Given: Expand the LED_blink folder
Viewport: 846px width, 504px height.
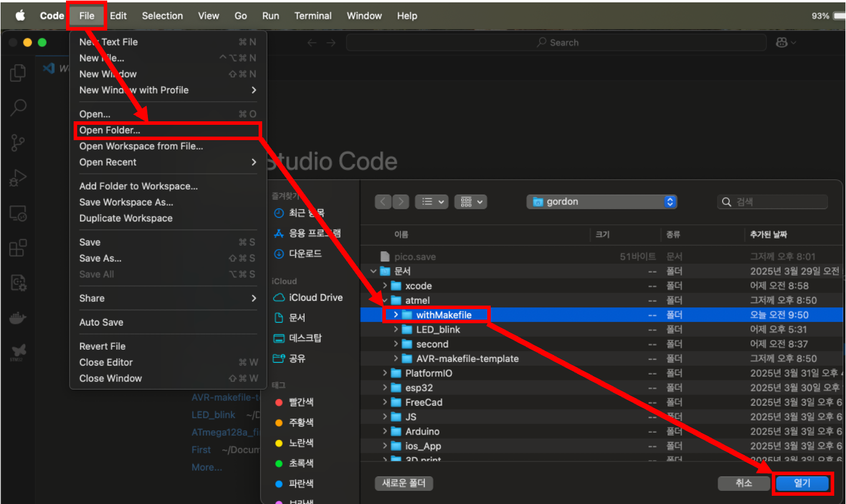Looking at the screenshot, I should tap(396, 329).
